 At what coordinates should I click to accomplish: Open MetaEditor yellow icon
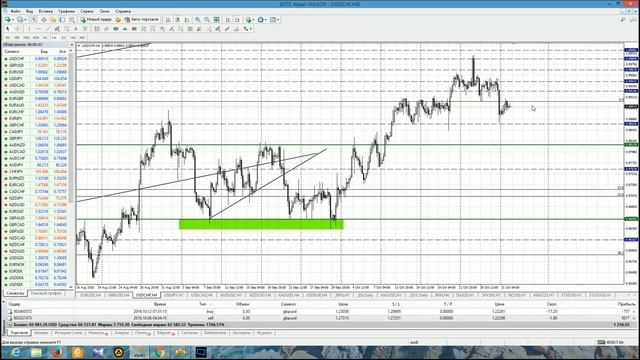point(118,20)
